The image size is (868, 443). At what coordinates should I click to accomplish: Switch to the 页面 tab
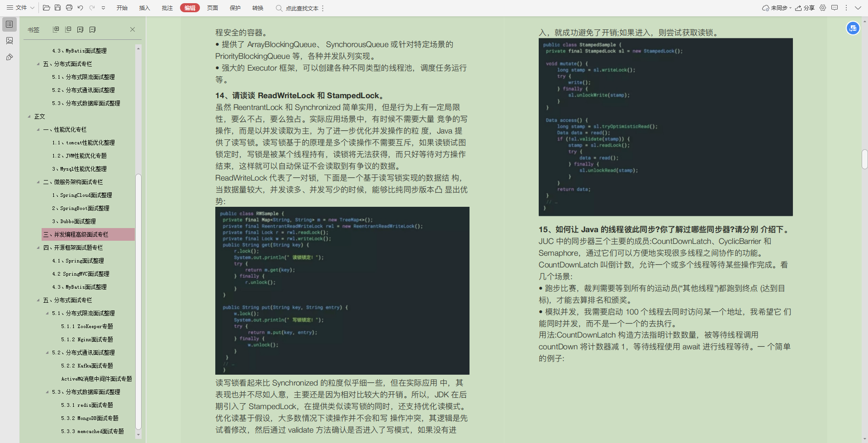pyautogui.click(x=213, y=8)
